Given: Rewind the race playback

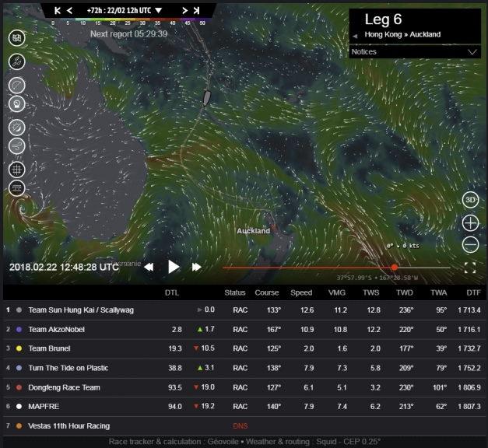Looking at the screenshot, I should (x=149, y=267).
